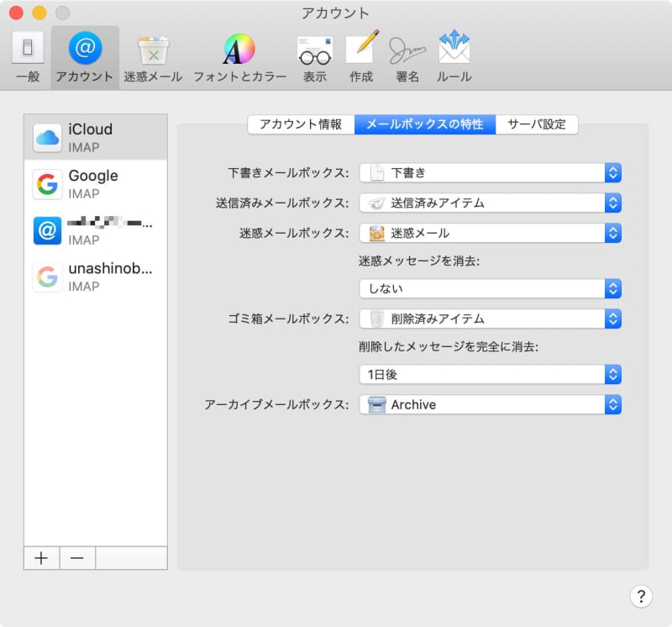Click the faded Google icon for unashinob

[48, 277]
